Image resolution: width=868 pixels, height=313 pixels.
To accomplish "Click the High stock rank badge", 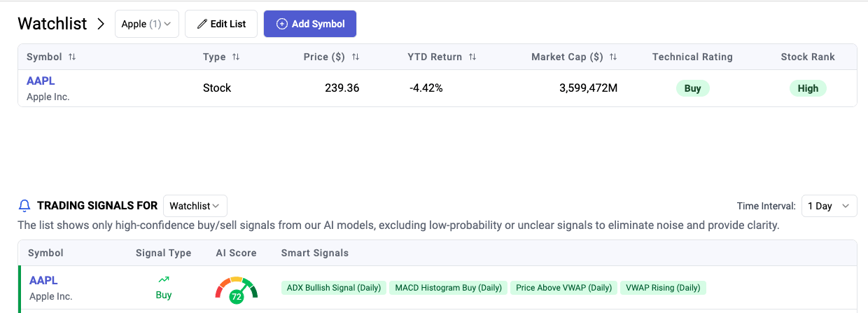I will coord(808,88).
